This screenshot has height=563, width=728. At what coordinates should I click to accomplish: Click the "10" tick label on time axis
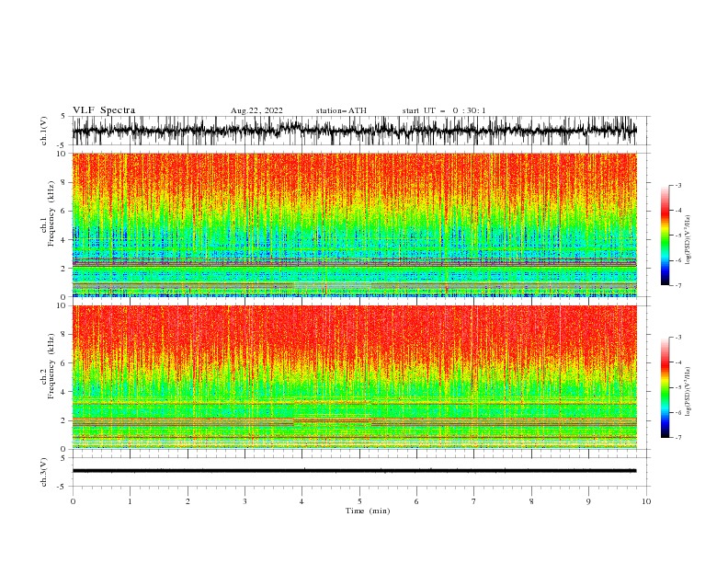[646, 501]
